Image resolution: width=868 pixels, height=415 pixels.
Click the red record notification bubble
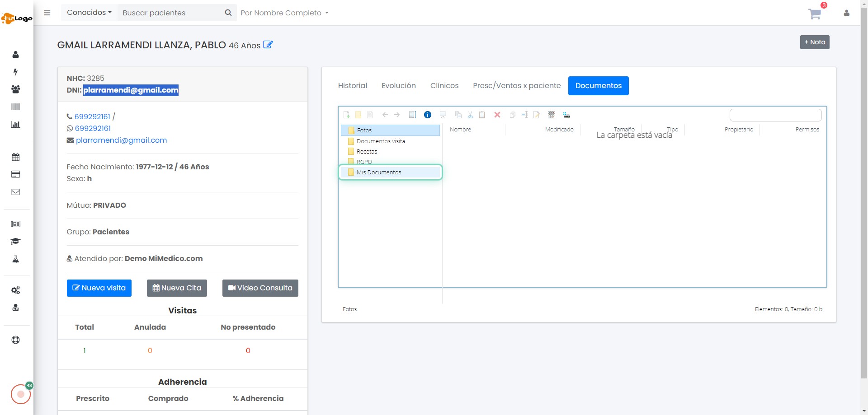click(x=21, y=394)
